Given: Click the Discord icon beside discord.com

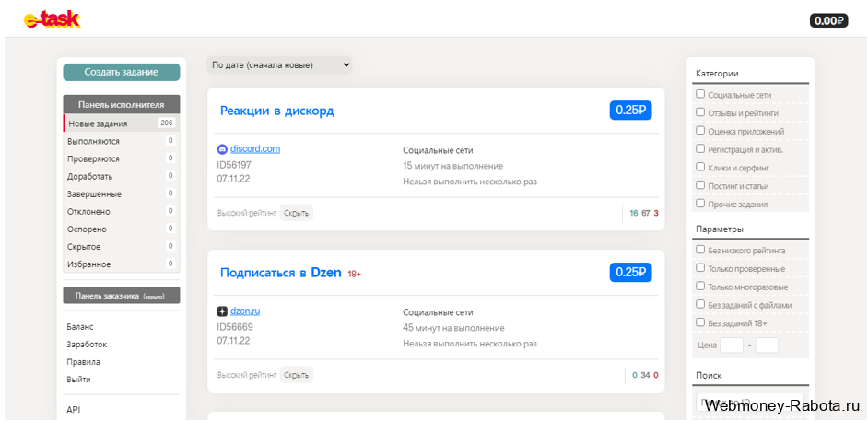Looking at the screenshot, I should (x=222, y=149).
